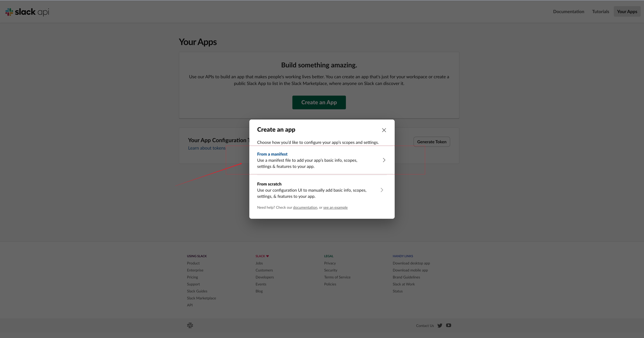Choose From scratch option
Viewport: 644px width, 338px height.
tap(322, 190)
